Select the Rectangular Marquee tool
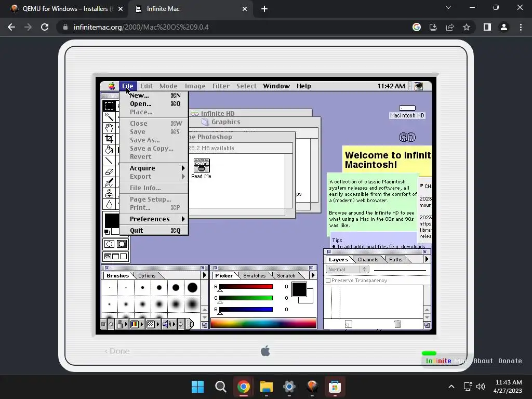This screenshot has height=399, width=532. (x=109, y=105)
